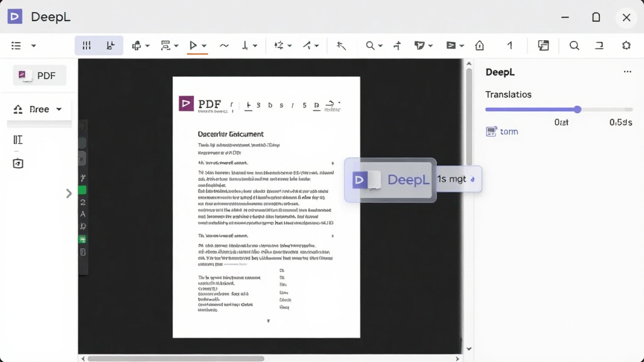Viewport: 644px width, 362px height.
Task: Click the '1s mgt' popup label
Action: click(452, 179)
